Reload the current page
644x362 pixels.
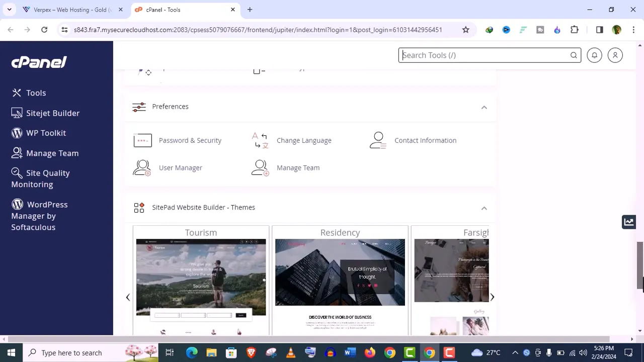(x=44, y=30)
